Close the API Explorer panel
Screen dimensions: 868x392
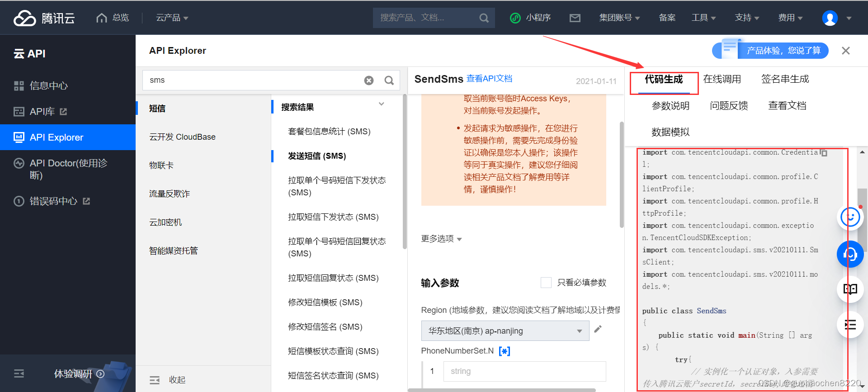[846, 51]
